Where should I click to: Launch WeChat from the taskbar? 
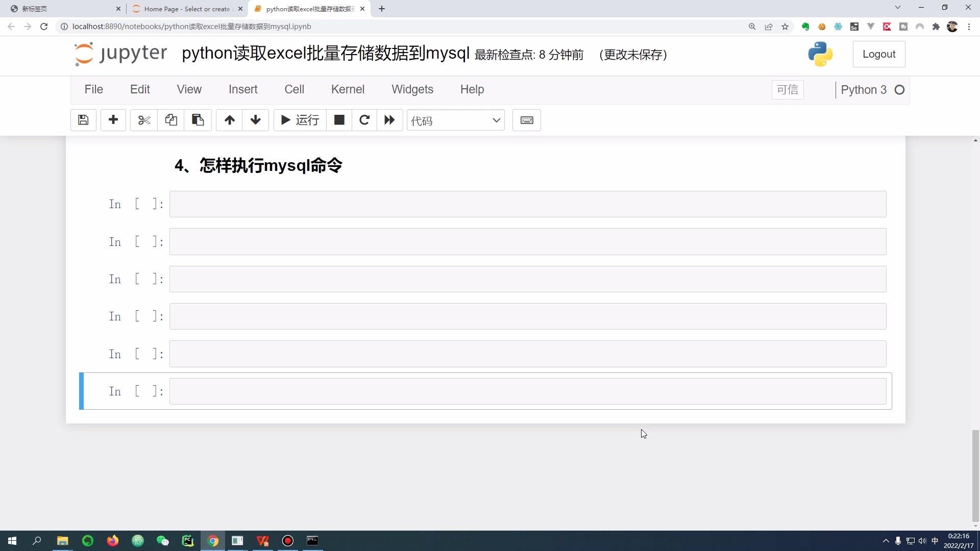point(162,541)
